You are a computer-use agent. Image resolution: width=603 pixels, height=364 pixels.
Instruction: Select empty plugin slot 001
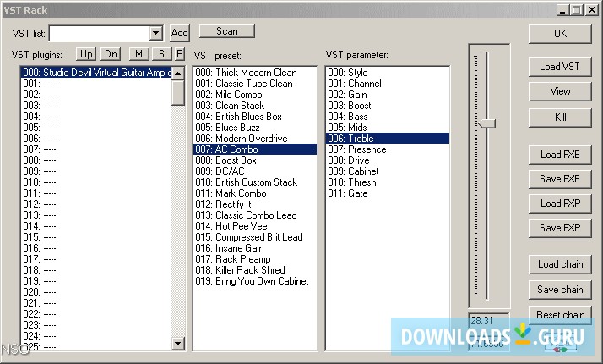coord(96,84)
